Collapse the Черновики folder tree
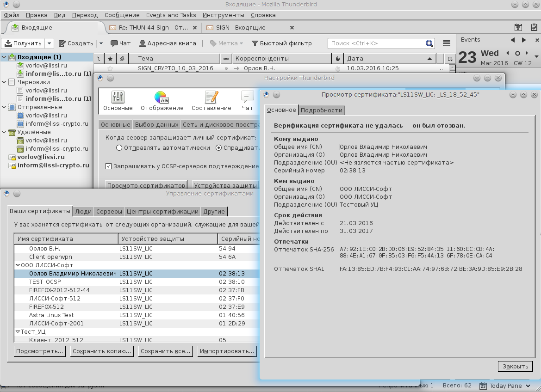Viewport: 541px width, 392px height. coord(4,82)
